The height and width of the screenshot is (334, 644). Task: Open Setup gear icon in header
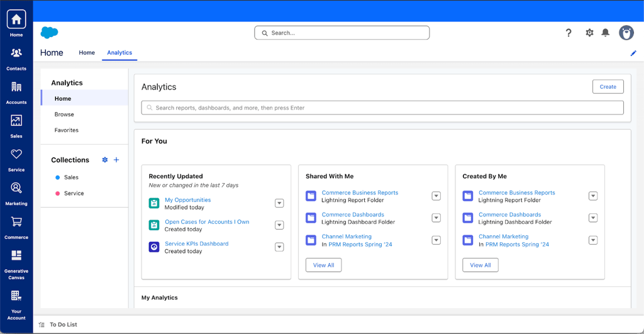point(589,33)
